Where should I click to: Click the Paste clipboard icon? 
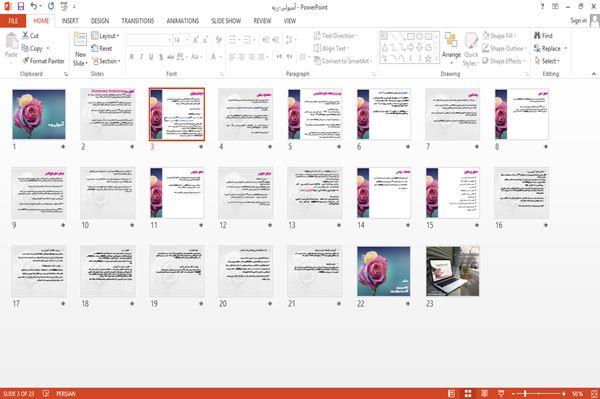(x=11, y=41)
